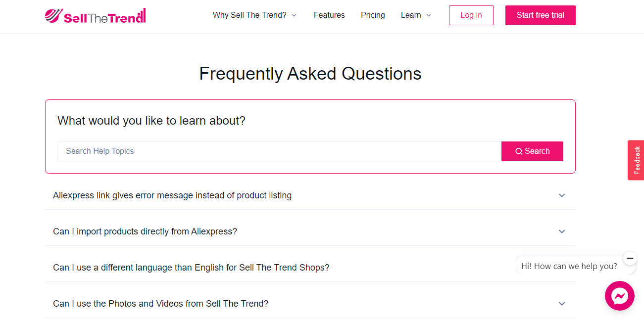Viewport: 644px width, 321px height.
Task: Expand chevron for Photos and Videos question
Action: pyautogui.click(x=562, y=304)
